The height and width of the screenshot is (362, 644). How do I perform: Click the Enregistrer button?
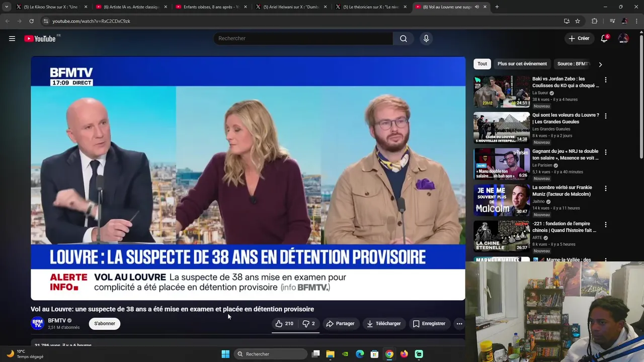[429, 324]
